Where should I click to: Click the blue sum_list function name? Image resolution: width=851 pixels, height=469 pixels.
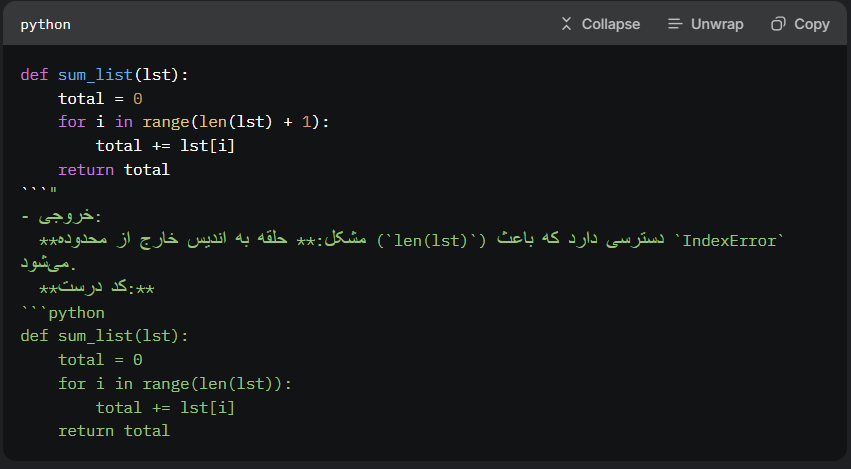point(96,74)
